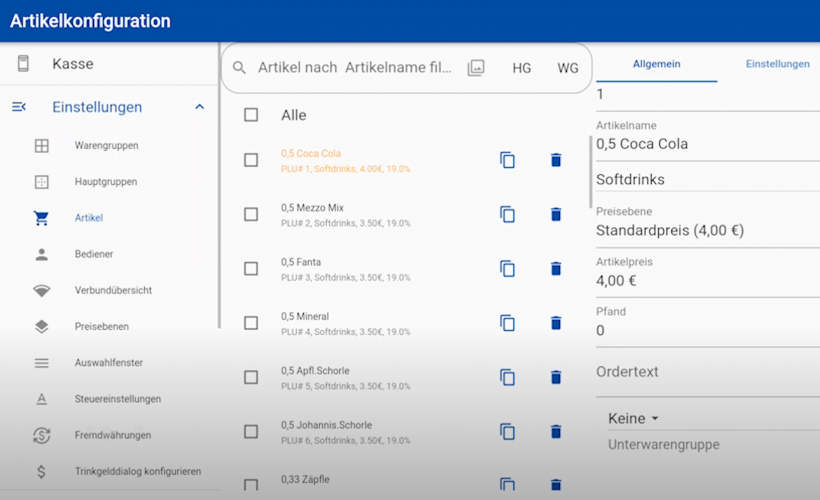Edit the Pfand value field

click(708, 331)
